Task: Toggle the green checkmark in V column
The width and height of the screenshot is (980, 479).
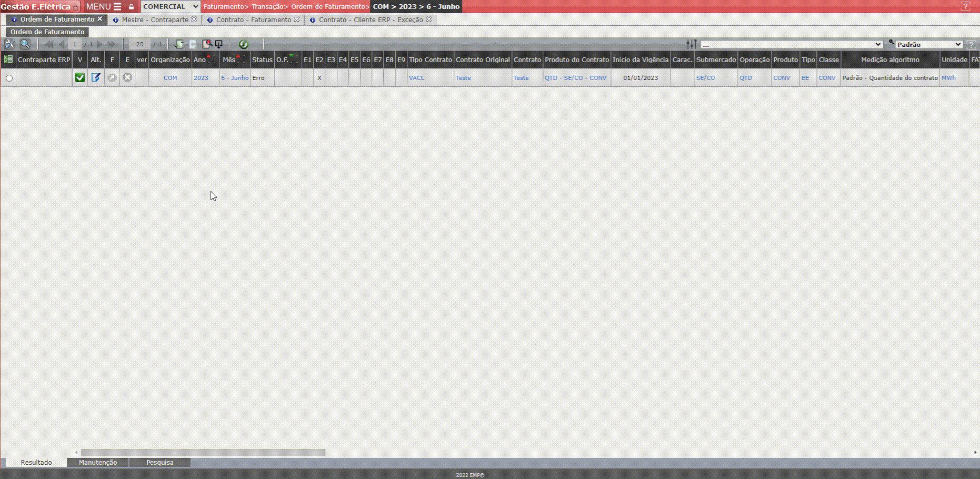Action: tap(80, 78)
